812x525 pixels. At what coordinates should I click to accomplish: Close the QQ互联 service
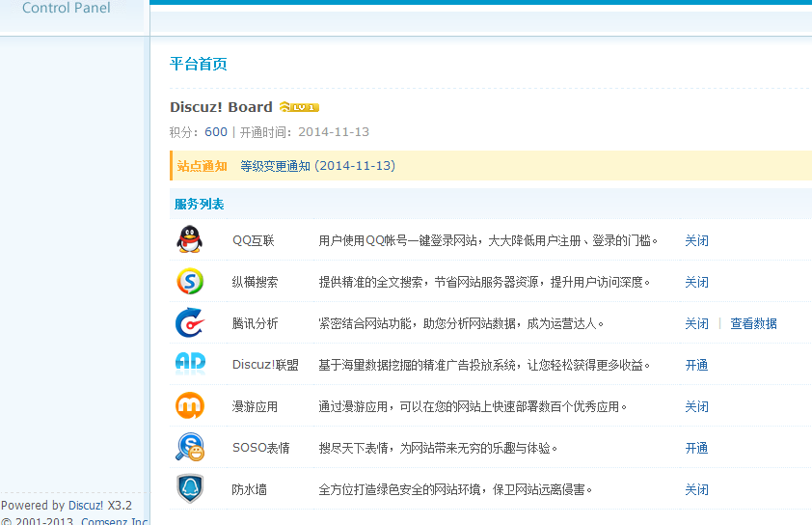coord(696,240)
